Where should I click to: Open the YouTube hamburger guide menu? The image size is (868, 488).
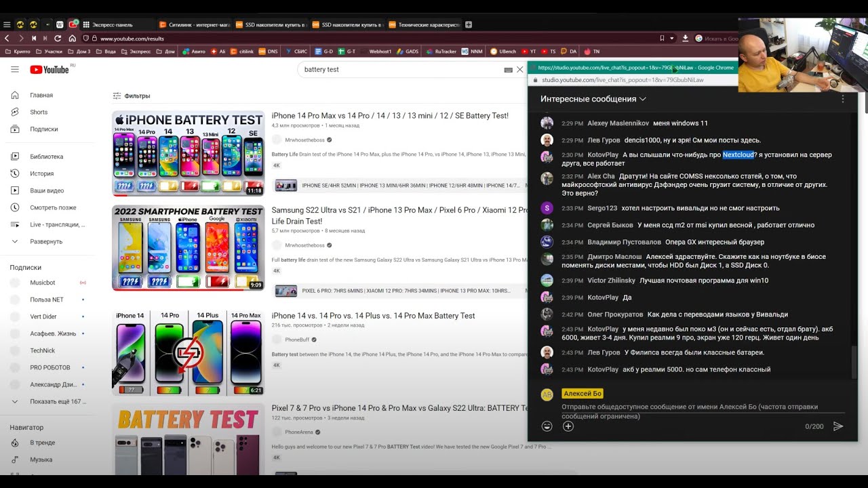[x=15, y=70]
